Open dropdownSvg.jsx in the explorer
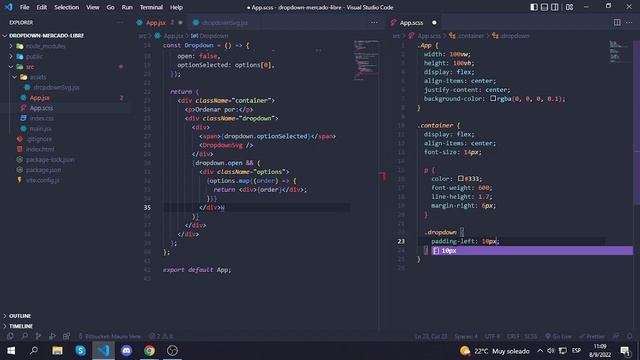Viewport: 640px width, 360px height. [x=56, y=87]
